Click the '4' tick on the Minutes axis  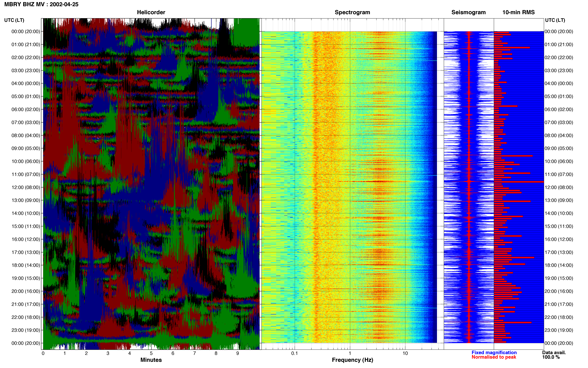130,353
